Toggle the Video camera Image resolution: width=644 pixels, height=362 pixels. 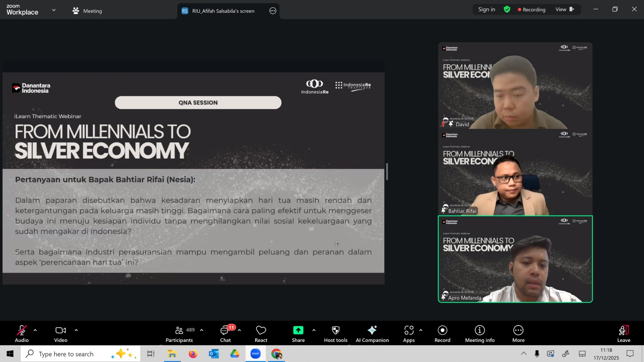point(61,333)
